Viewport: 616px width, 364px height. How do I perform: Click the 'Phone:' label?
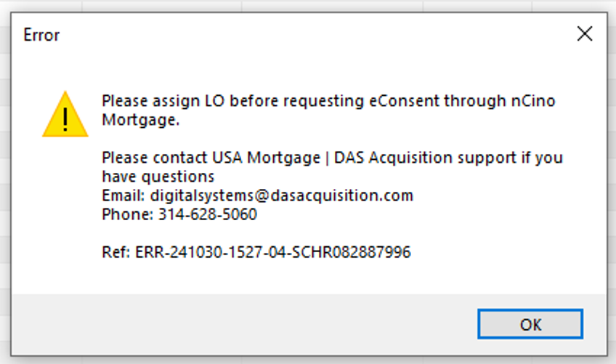(x=127, y=214)
